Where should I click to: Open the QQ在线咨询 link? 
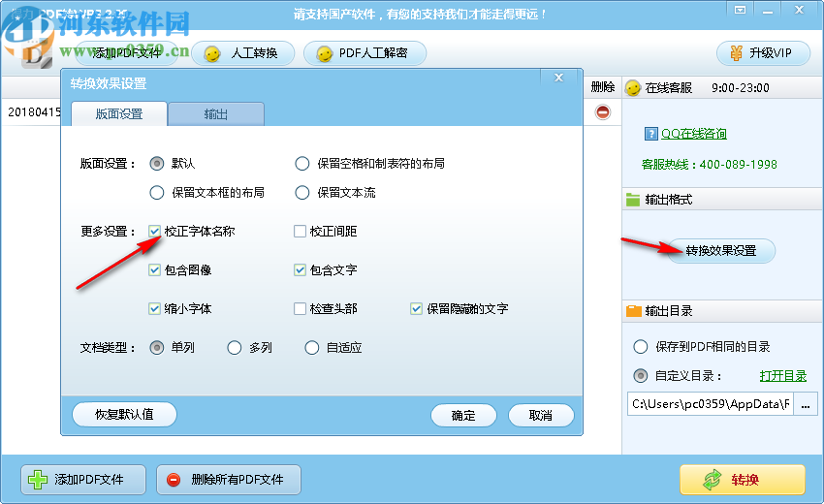click(694, 134)
